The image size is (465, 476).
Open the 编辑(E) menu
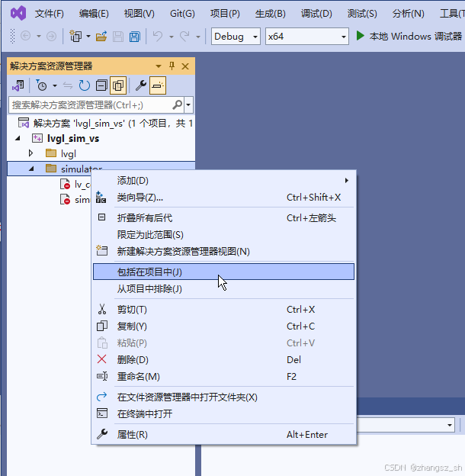(94, 14)
